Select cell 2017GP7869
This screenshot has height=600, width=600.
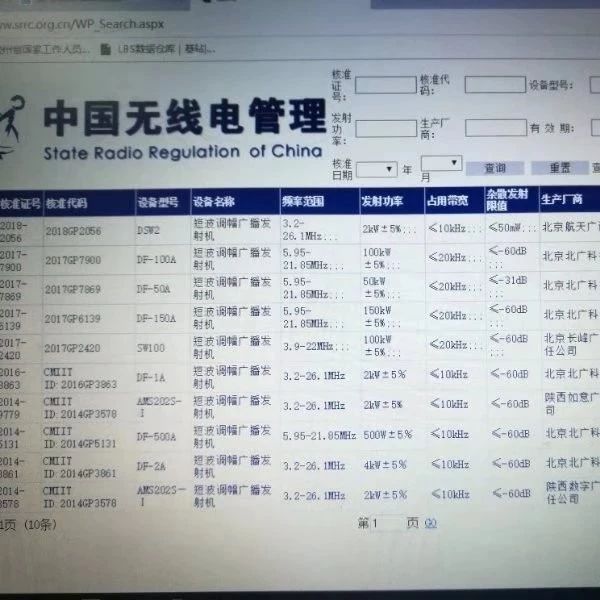click(x=73, y=289)
